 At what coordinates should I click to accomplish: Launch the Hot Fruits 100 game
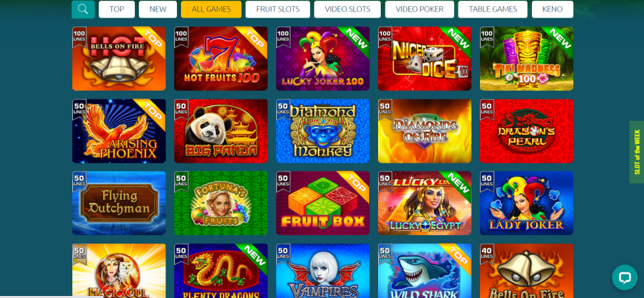[x=221, y=58]
